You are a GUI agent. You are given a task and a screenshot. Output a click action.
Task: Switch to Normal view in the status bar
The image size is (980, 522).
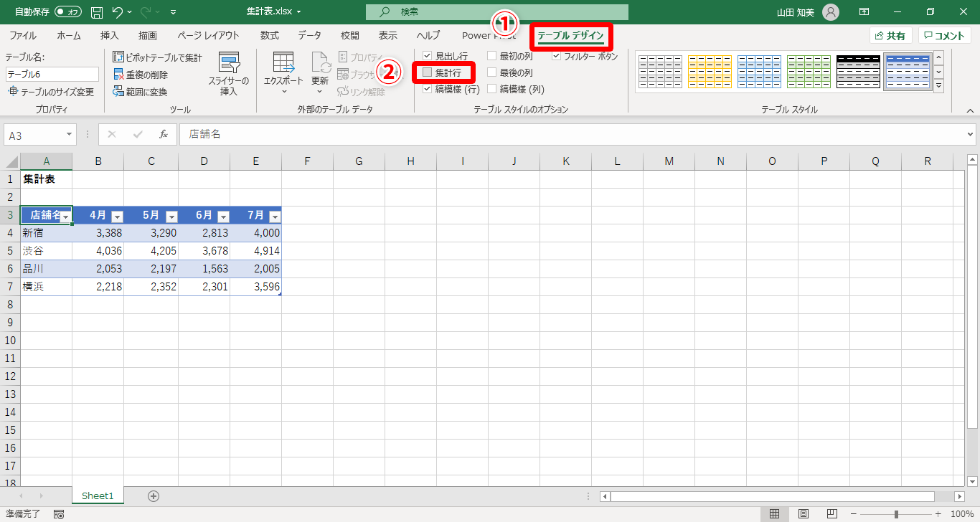click(774, 514)
